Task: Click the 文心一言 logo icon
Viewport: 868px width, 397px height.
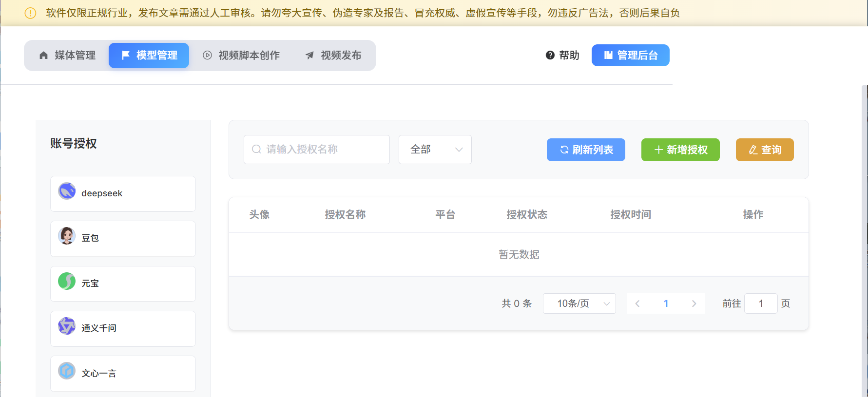Action: [x=67, y=371]
